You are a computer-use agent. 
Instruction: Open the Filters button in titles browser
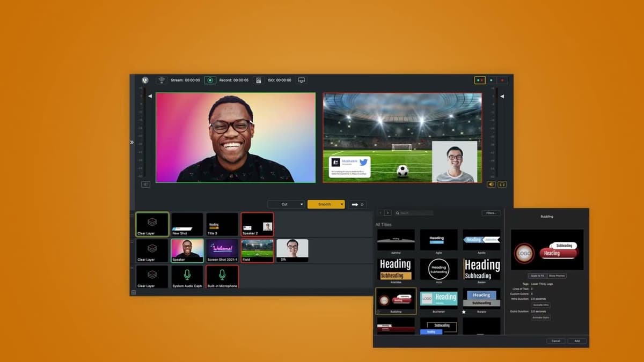pyautogui.click(x=491, y=213)
